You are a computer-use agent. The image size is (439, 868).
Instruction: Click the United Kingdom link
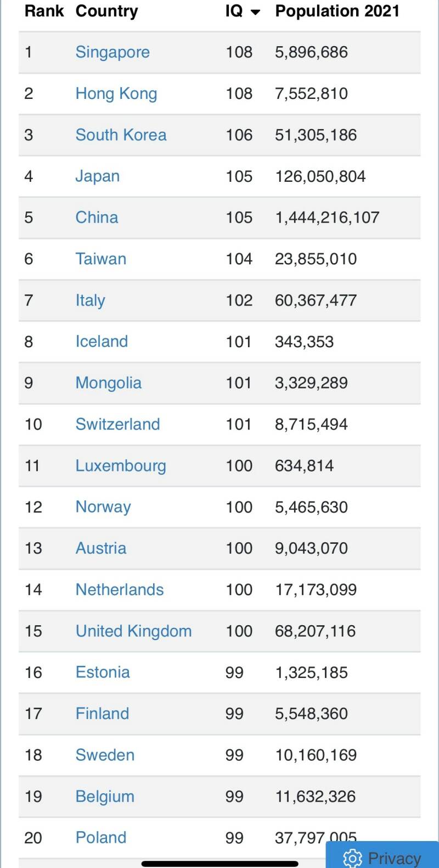(133, 631)
